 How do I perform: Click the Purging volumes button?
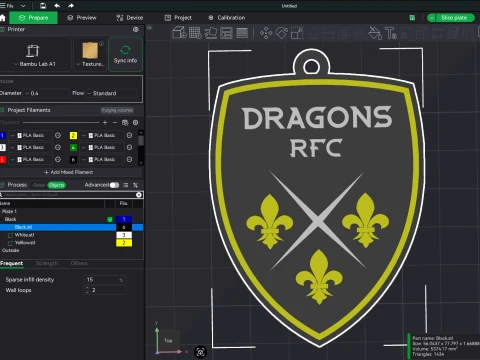(x=117, y=110)
